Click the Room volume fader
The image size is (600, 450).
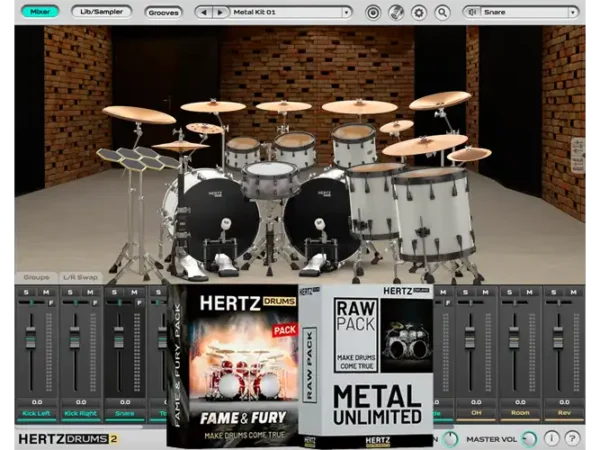pos(514,337)
